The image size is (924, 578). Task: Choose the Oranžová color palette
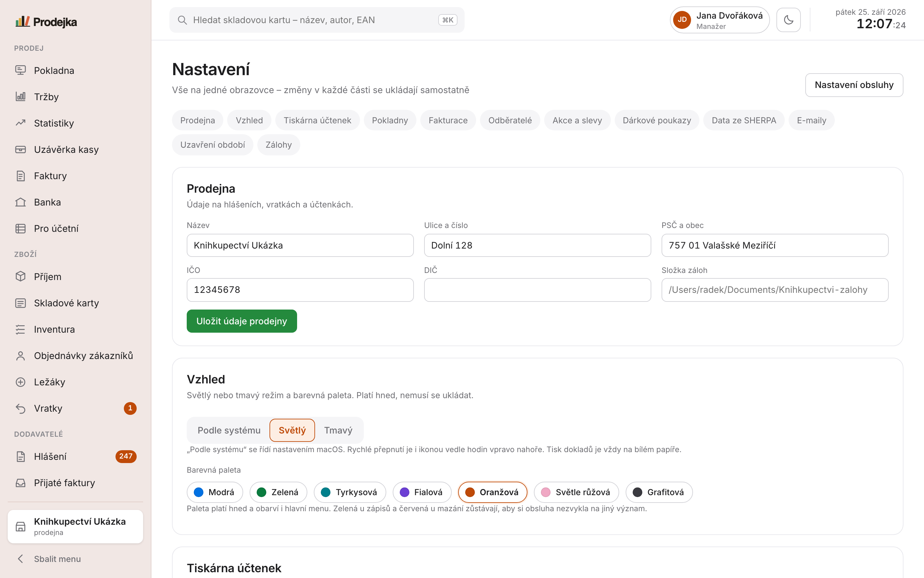point(492,492)
